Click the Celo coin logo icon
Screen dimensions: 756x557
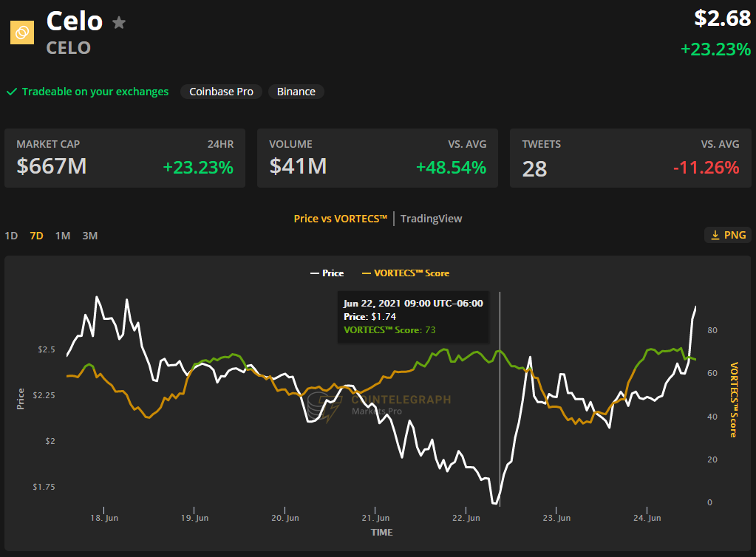21,33
